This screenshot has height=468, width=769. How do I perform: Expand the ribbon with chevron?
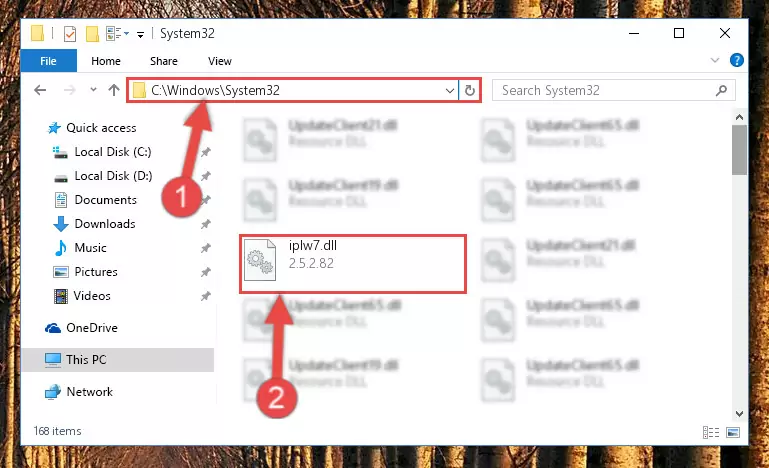pyautogui.click(x=715, y=60)
